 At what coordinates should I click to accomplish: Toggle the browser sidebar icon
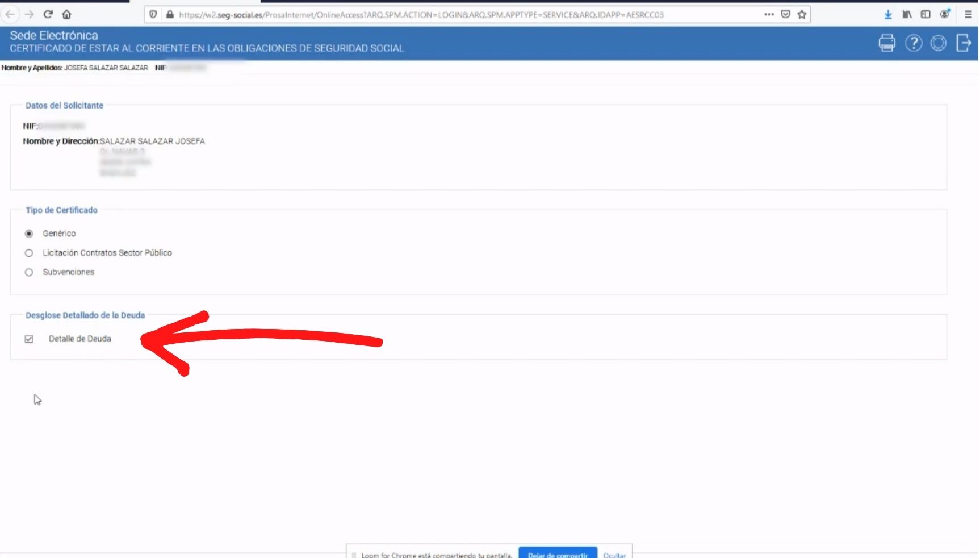tap(925, 14)
